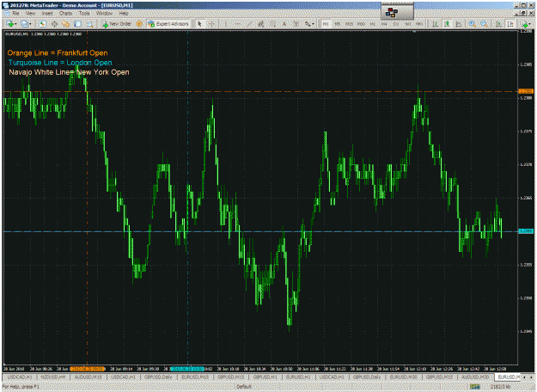The width and height of the screenshot is (537, 392).
Task: Select the Cursor arrow tool
Action: click(199, 24)
